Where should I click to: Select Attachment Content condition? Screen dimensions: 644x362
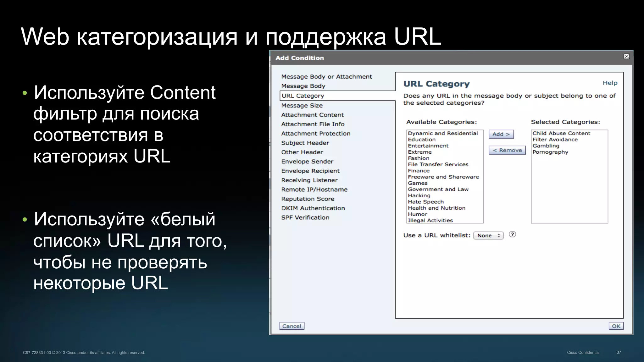[x=312, y=115]
